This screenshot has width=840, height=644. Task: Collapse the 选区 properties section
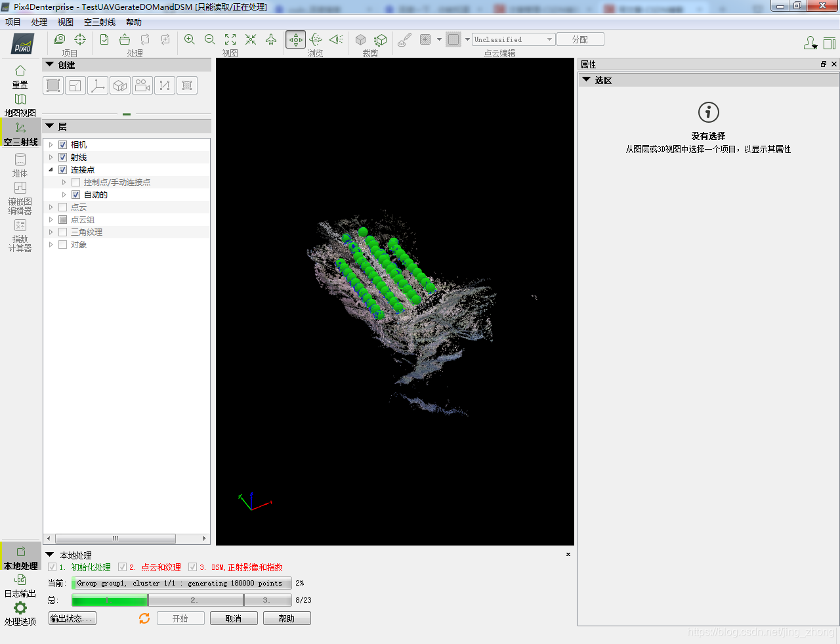(x=587, y=79)
